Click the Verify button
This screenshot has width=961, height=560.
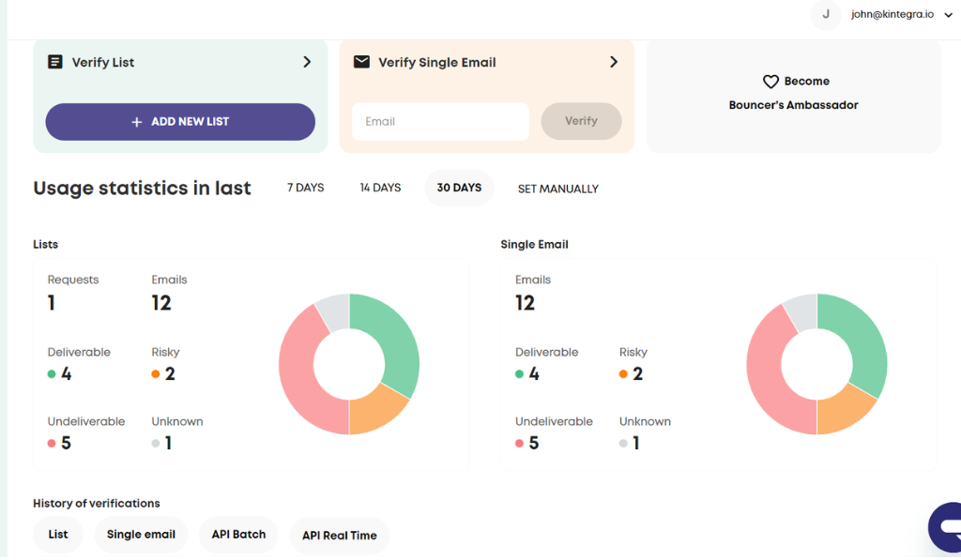click(x=581, y=121)
